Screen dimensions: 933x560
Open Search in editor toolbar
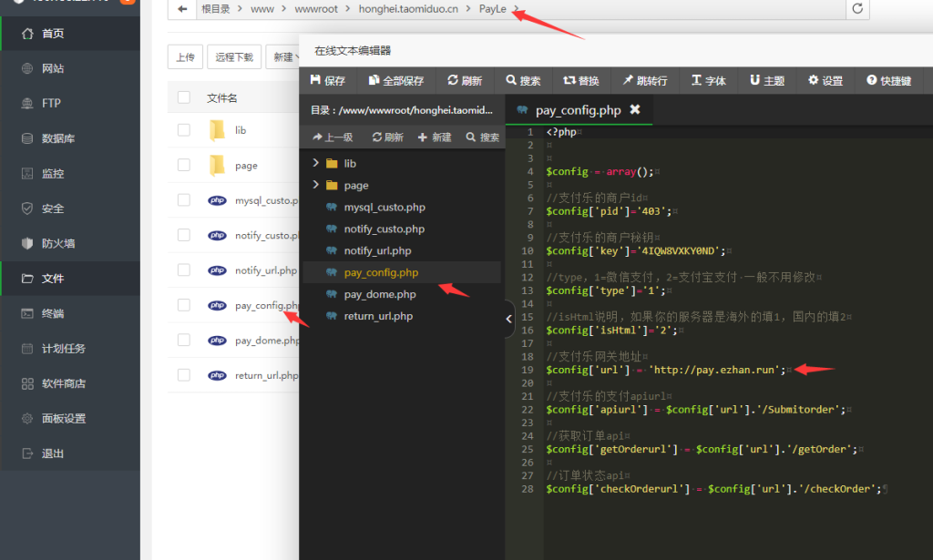tap(524, 80)
